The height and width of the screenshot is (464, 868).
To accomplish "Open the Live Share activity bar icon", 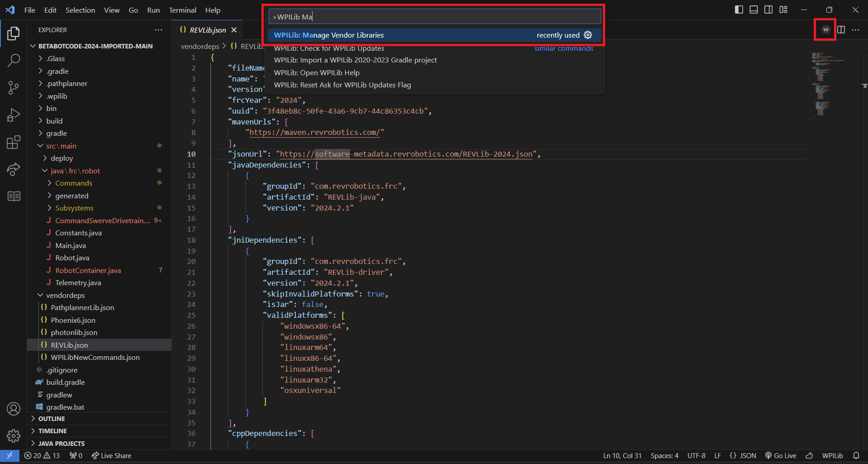I will (14, 169).
